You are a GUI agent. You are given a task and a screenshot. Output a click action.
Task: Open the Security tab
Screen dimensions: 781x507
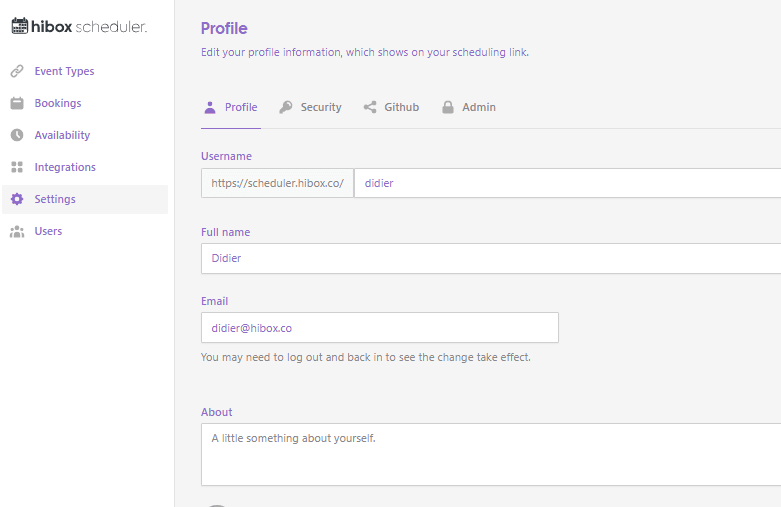point(321,107)
